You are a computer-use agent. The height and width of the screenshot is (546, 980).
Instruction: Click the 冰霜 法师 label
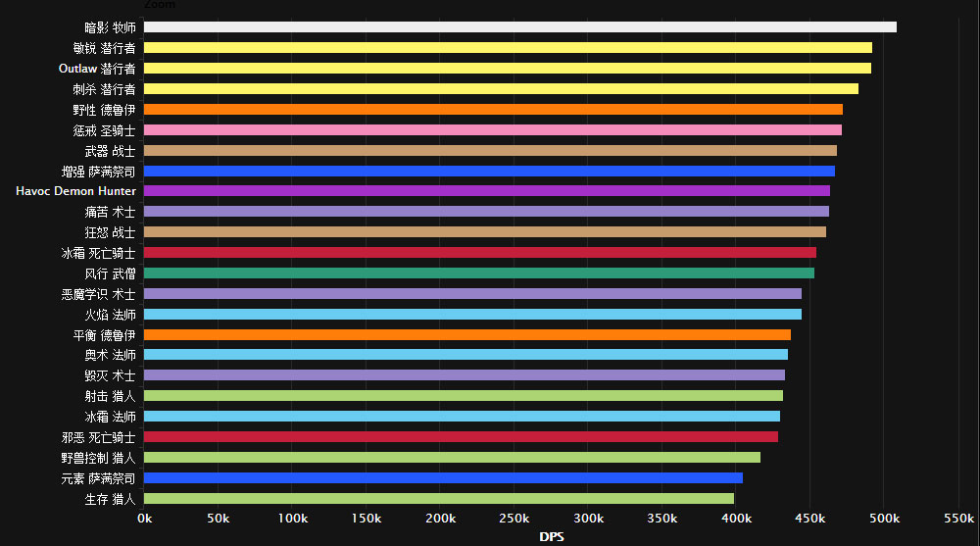point(110,418)
